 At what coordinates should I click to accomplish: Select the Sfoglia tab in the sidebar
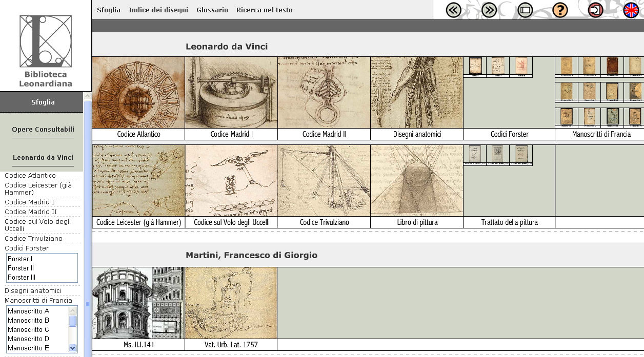pyautogui.click(x=43, y=102)
